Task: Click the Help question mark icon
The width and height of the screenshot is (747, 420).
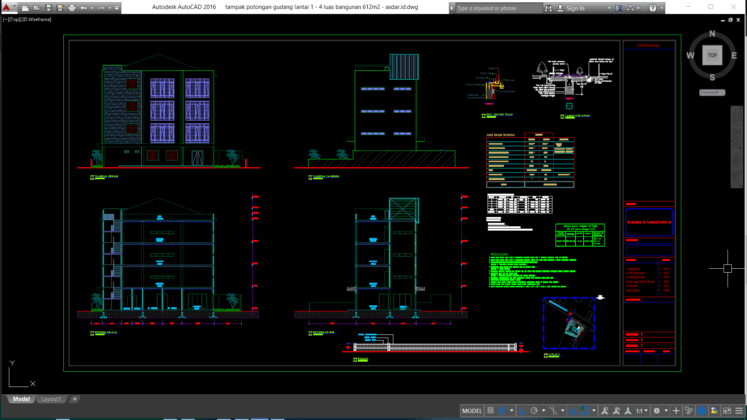Action: [653, 8]
